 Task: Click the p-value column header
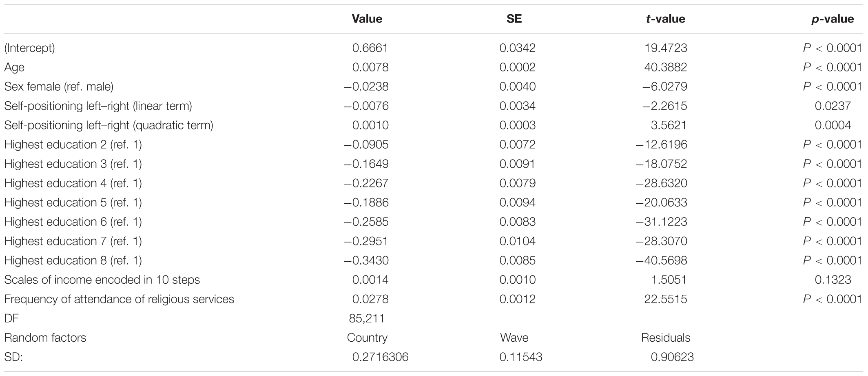(832, 19)
